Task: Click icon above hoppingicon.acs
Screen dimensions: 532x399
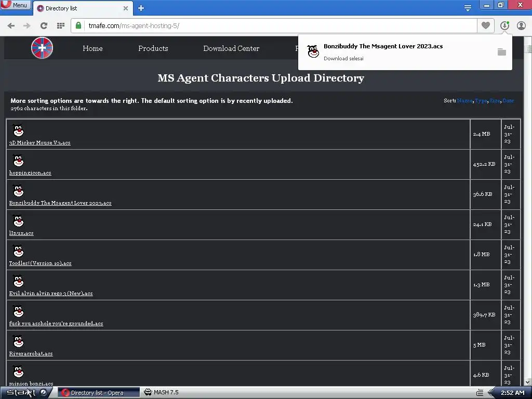Action: point(18,161)
